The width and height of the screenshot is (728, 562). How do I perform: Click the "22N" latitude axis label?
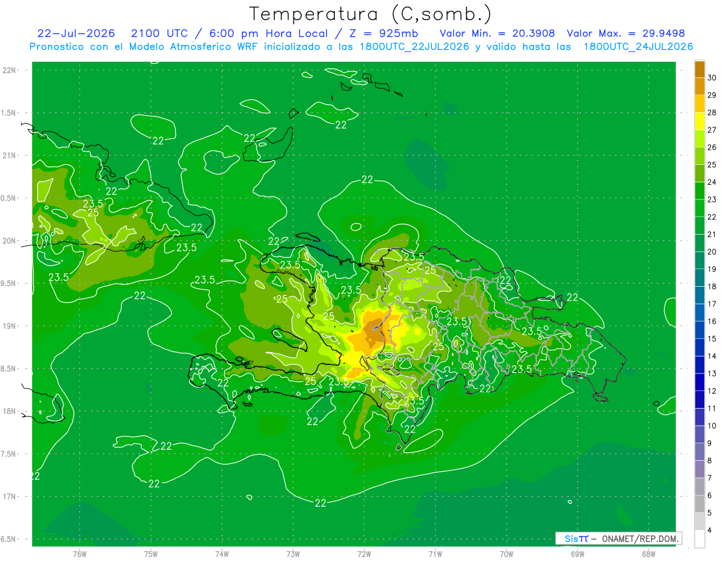(x=9, y=70)
